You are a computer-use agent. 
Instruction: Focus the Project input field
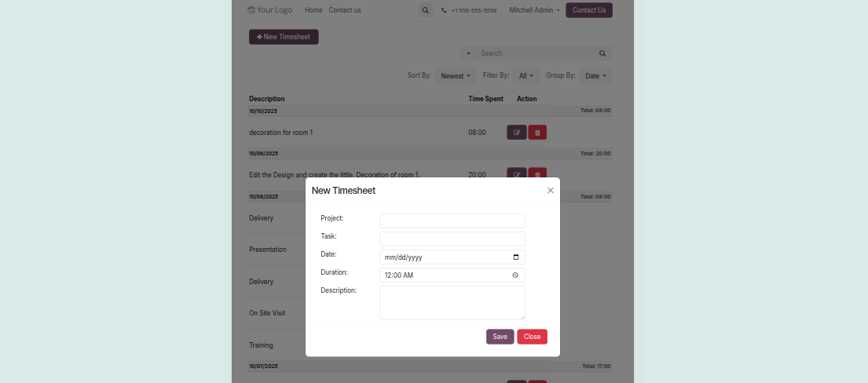[x=452, y=221]
